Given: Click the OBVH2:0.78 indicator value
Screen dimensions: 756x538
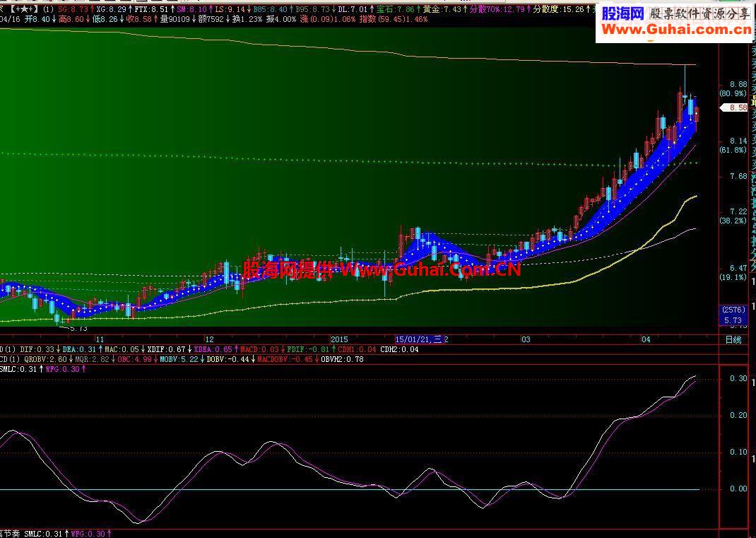Looking at the screenshot, I should [342, 359].
